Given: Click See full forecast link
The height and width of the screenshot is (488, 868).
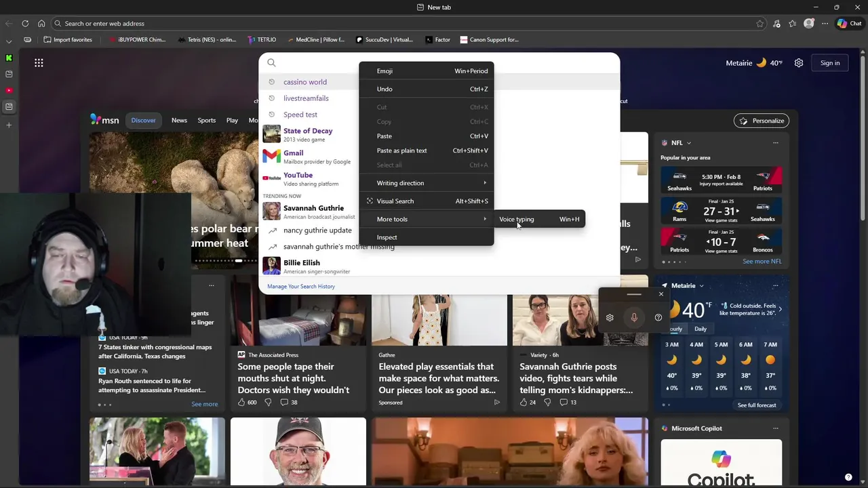Looking at the screenshot, I should [x=757, y=405].
